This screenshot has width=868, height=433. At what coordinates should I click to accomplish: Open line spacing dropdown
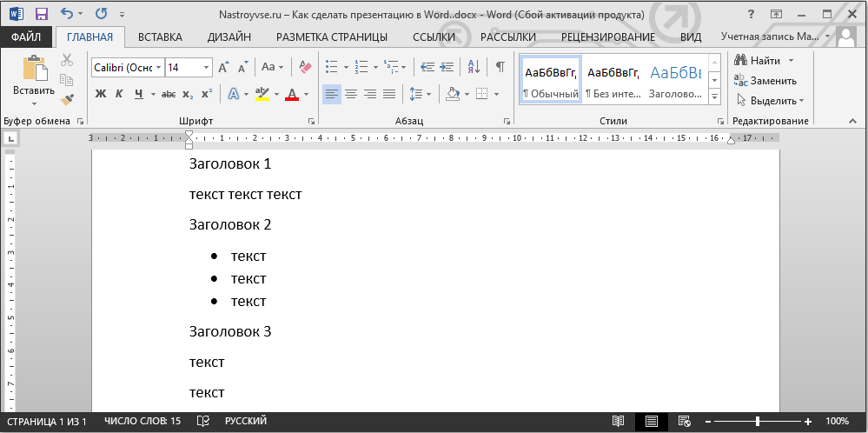(x=421, y=95)
